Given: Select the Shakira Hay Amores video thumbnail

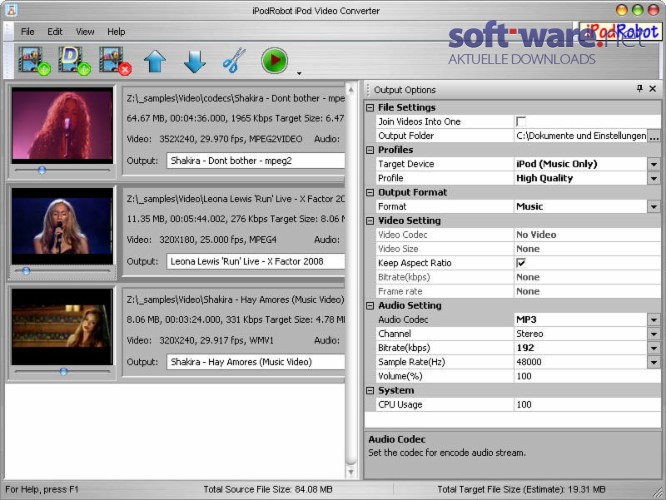Looking at the screenshot, I should (x=62, y=327).
